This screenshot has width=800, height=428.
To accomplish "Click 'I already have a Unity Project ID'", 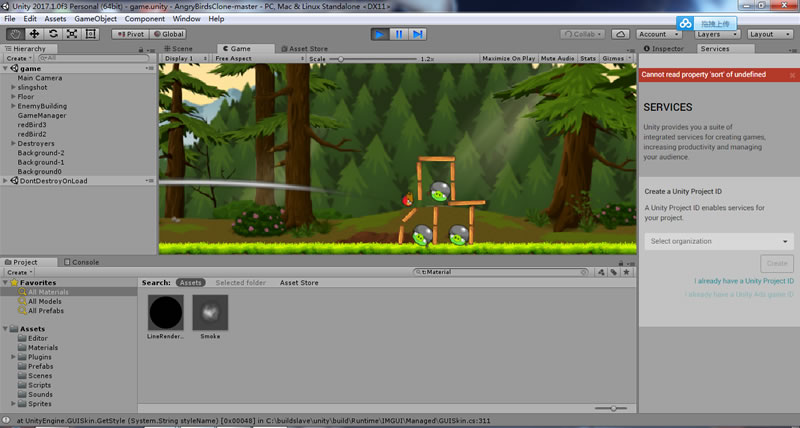I will click(744, 281).
